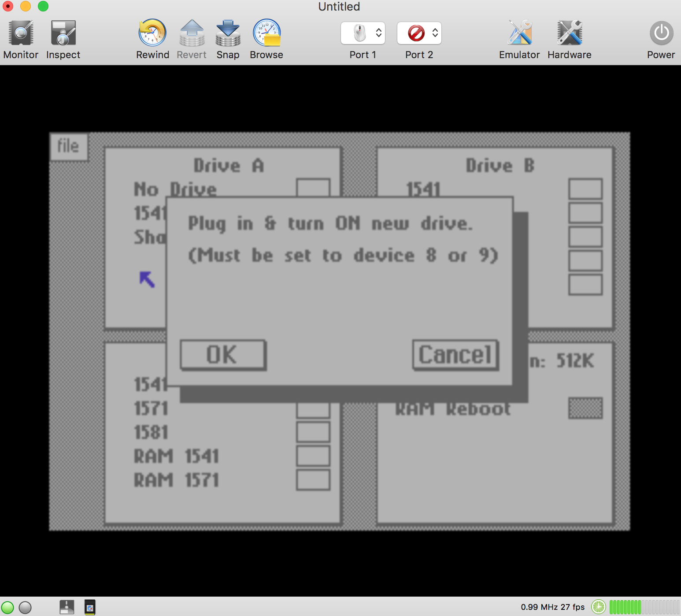Click the Power button icon
This screenshot has width=681, height=616.
[x=661, y=33]
